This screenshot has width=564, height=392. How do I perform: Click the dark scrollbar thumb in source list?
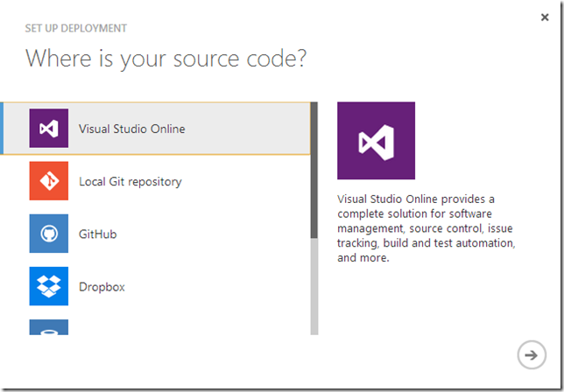[x=314, y=171]
